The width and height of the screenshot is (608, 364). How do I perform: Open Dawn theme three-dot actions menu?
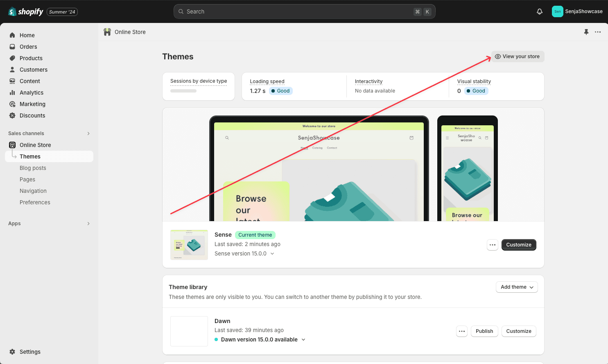point(462,331)
